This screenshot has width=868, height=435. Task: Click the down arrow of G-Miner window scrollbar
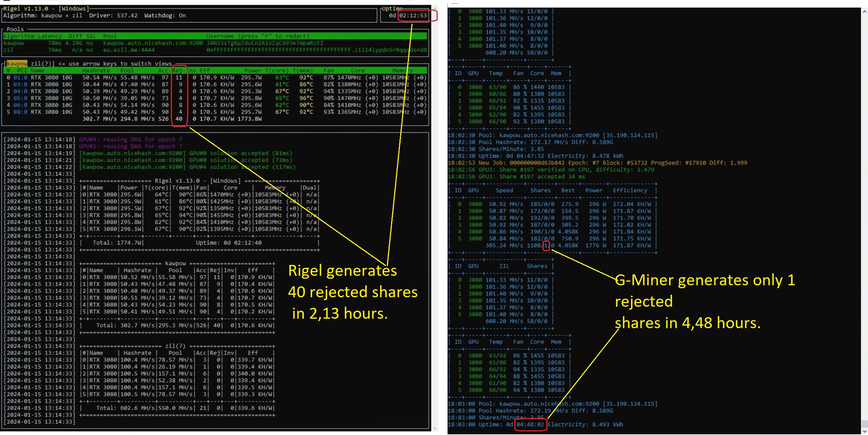[864, 431]
